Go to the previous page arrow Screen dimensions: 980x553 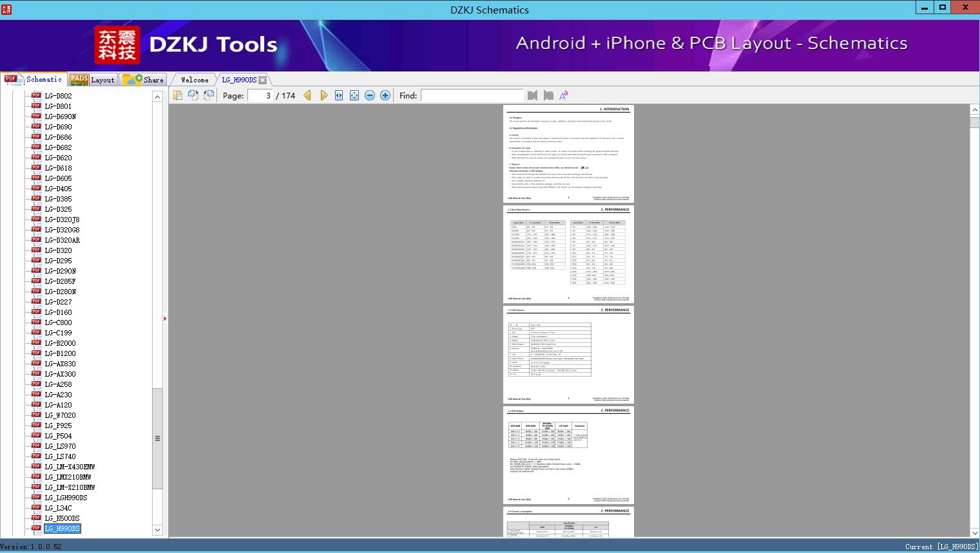pyautogui.click(x=307, y=95)
